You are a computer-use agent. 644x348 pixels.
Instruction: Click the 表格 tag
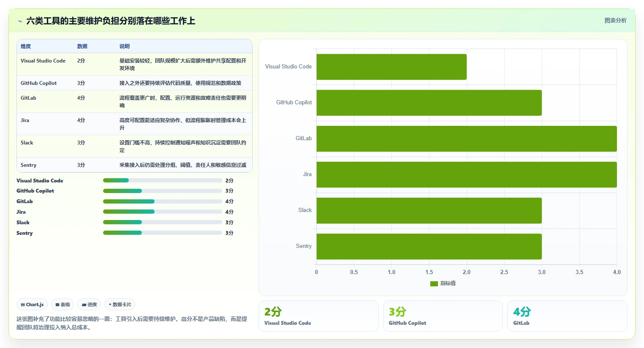point(62,304)
